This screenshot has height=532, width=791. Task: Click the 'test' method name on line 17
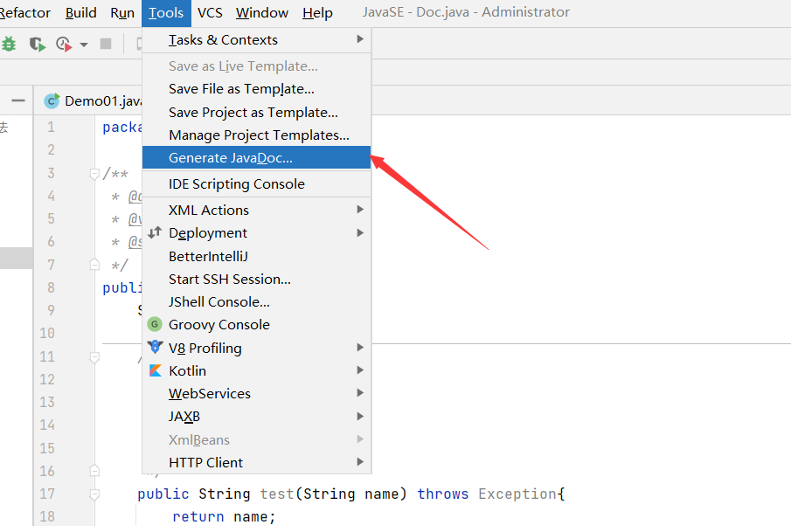[277, 494]
